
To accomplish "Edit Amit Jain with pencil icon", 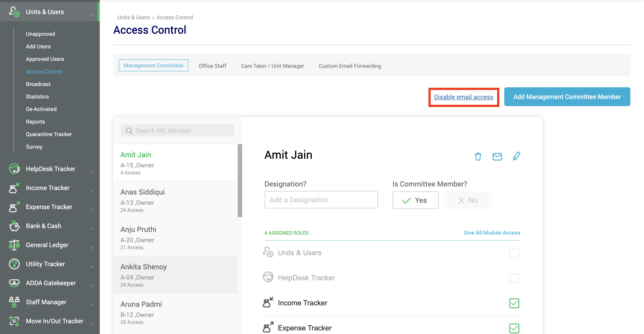I will click(517, 156).
